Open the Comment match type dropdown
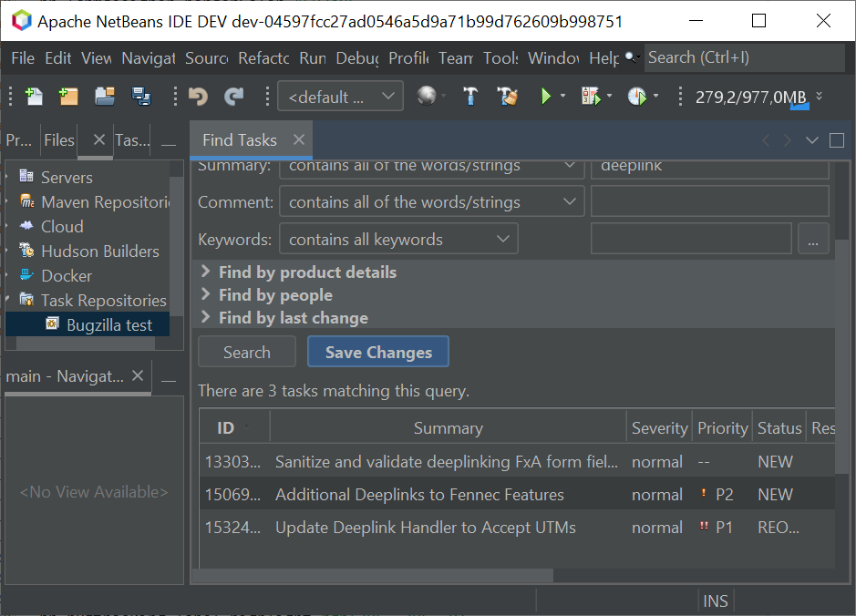Screen dimensions: 856x616 (x=432, y=202)
